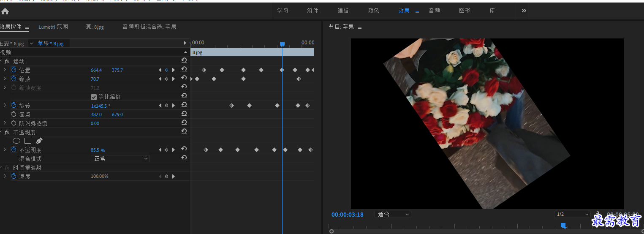This screenshot has height=234, width=644.
Task: Click the program monitor playhead marker
Action: pos(563,226)
